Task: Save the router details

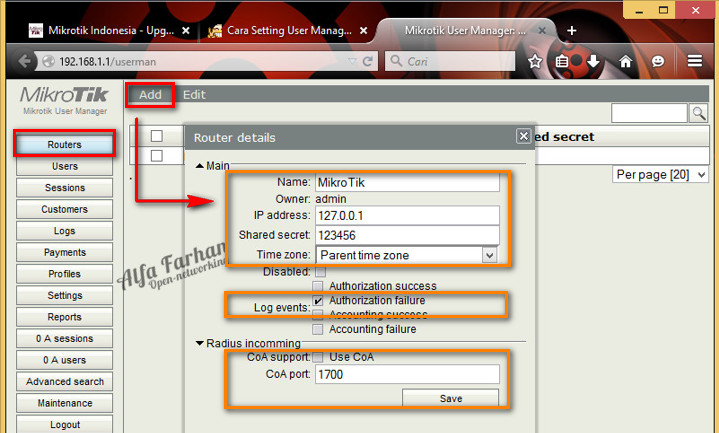Action: point(450,398)
